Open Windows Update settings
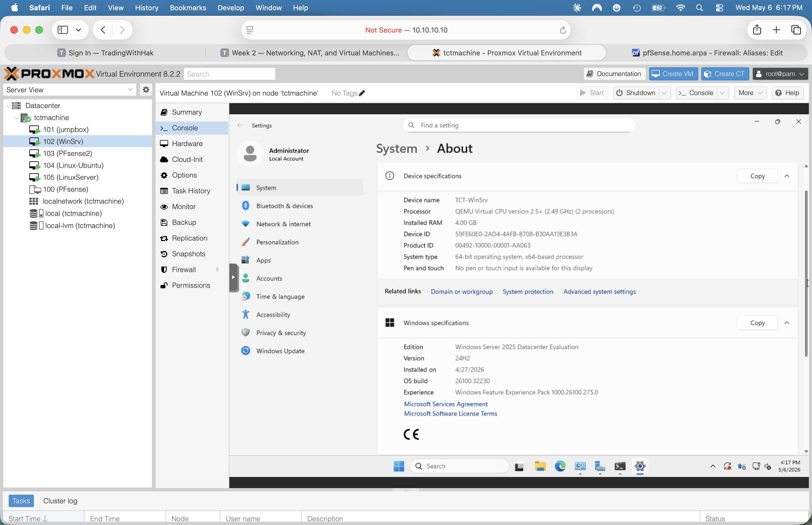The width and height of the screenshot is (812, 525). coord(300,351)
